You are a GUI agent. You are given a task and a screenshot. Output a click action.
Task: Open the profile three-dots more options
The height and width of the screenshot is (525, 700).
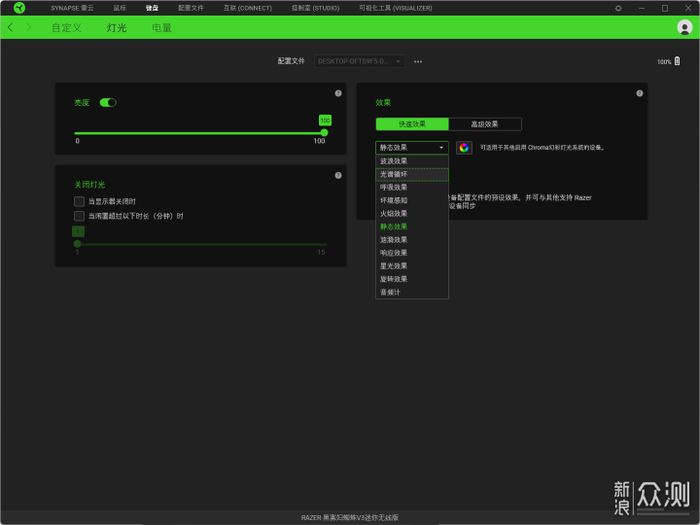[x=418, y=62]
